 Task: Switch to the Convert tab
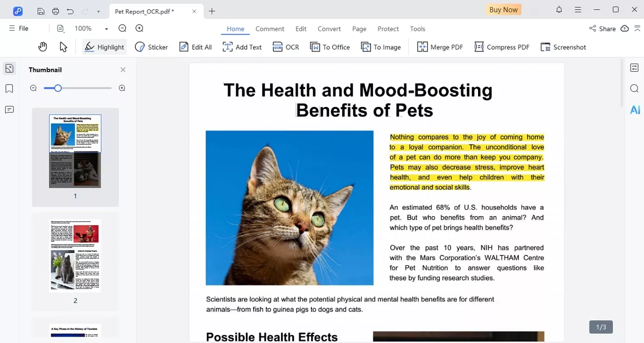point(329,29)
